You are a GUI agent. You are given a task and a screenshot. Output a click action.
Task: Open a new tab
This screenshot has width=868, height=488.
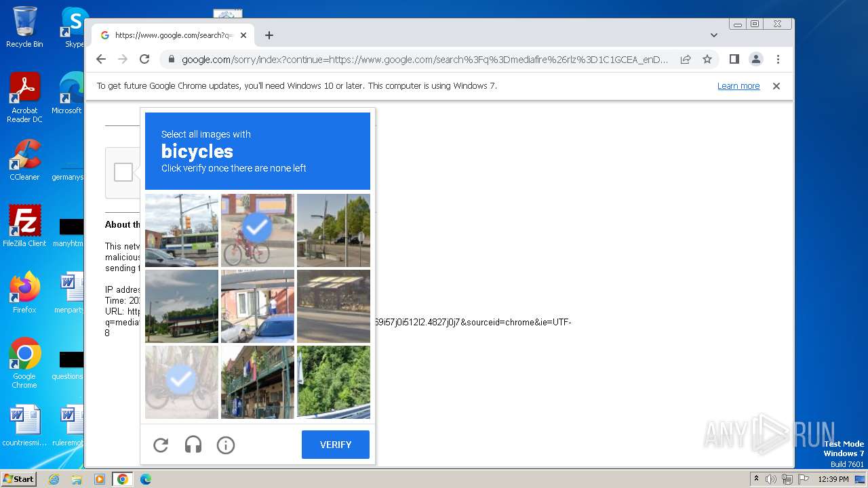(269, 35)
